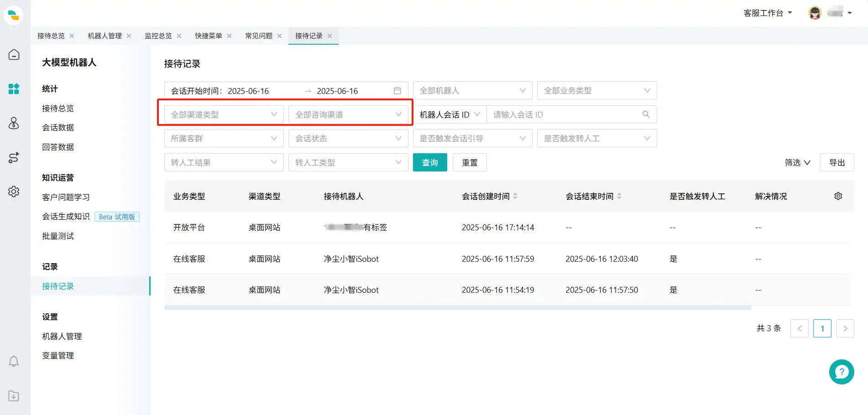This screenshot has height=415, width=868.
Task: Open 会话数据 in sidebar
Action: tap(58, 127)
